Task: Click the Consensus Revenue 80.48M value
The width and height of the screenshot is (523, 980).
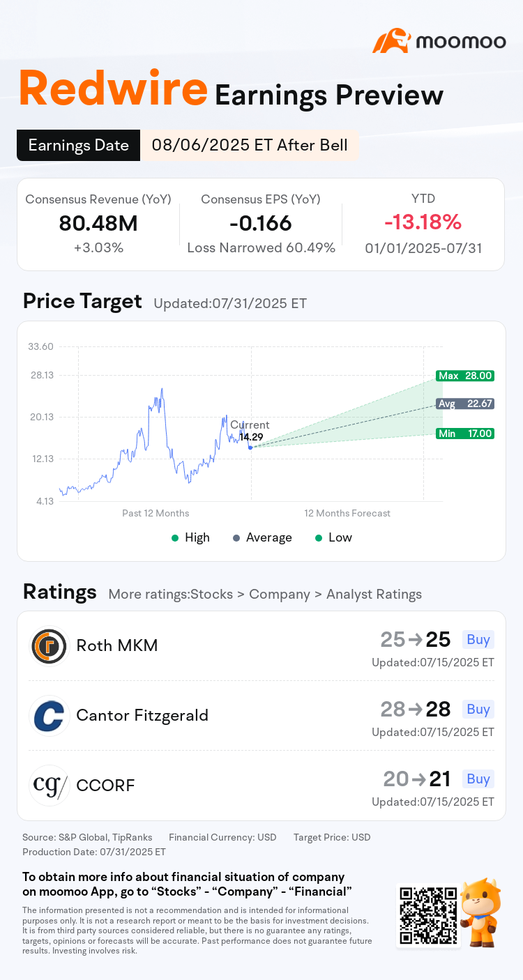Action: [x=98, y=224]
